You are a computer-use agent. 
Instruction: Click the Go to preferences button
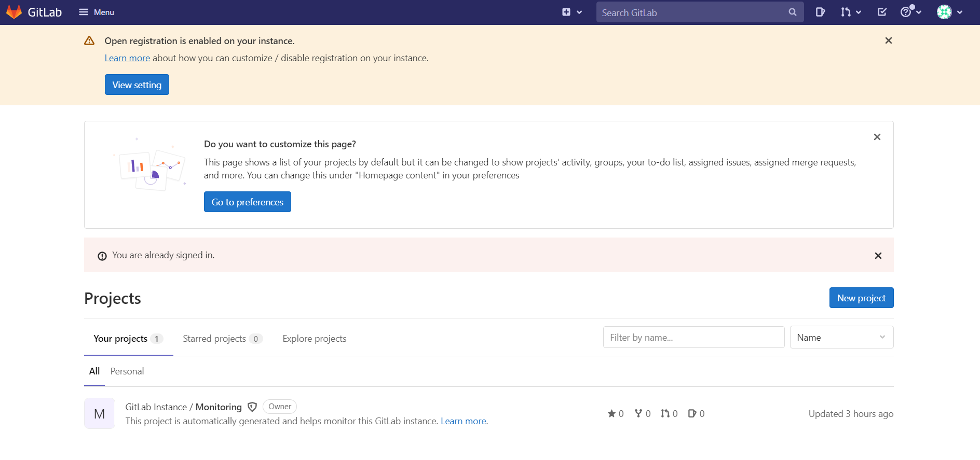(247, 202)
